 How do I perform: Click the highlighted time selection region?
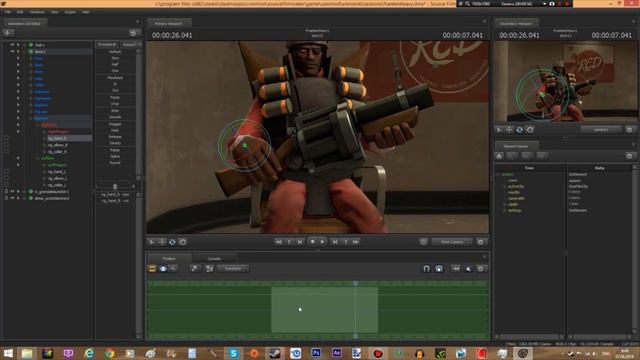tap(324, 310)
